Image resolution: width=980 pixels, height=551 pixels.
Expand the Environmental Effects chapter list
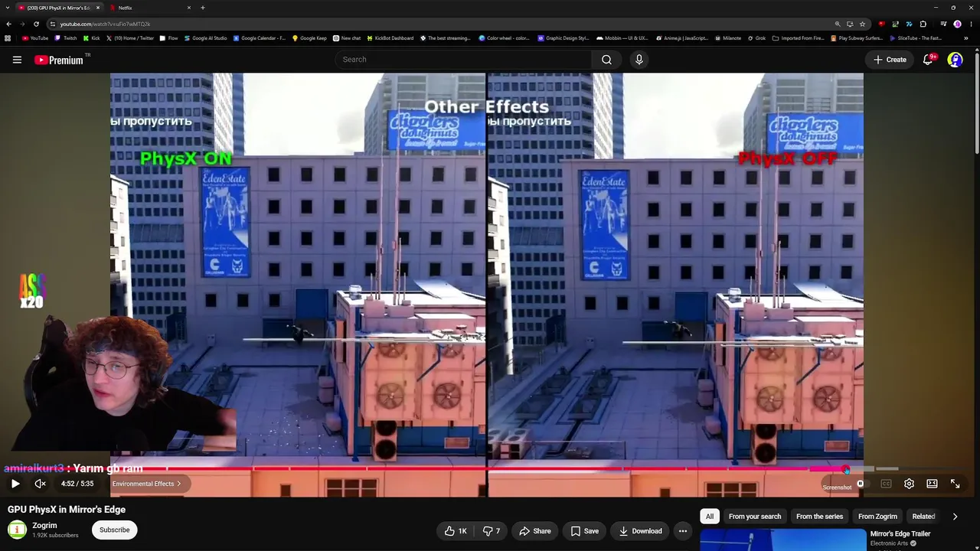[146, 484]
